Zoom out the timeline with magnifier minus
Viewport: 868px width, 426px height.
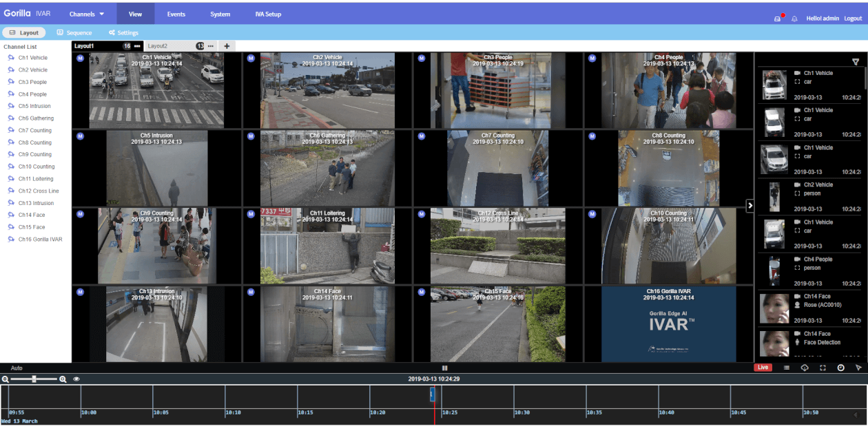point(6,379)
